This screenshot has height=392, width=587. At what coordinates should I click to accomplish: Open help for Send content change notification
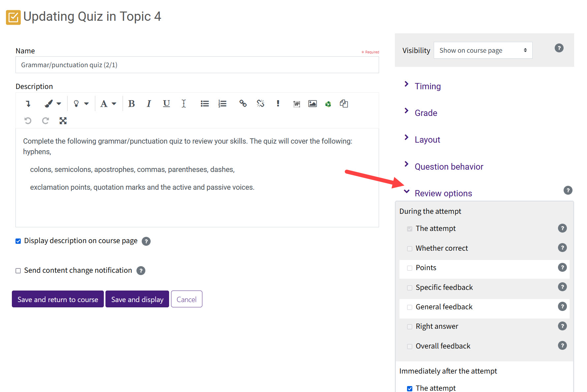pyautogui.click(x=141, y=271)
